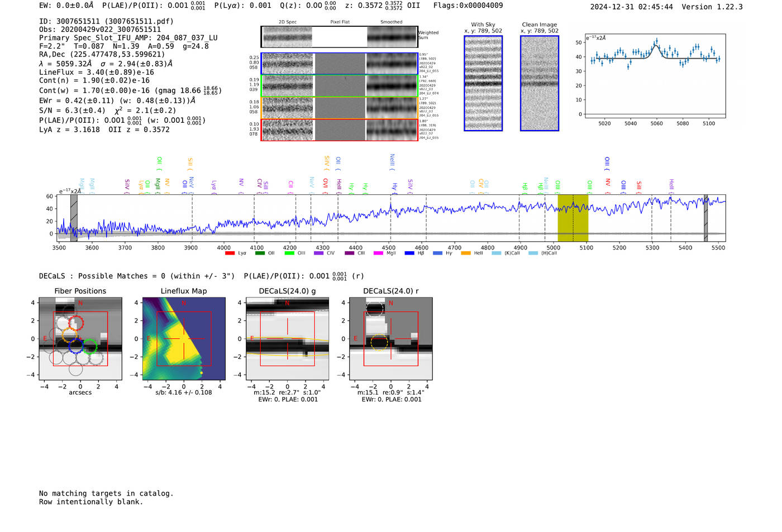
Task: Click the hatched gray region near 5460 Å
Action: (x=706, y=218)
